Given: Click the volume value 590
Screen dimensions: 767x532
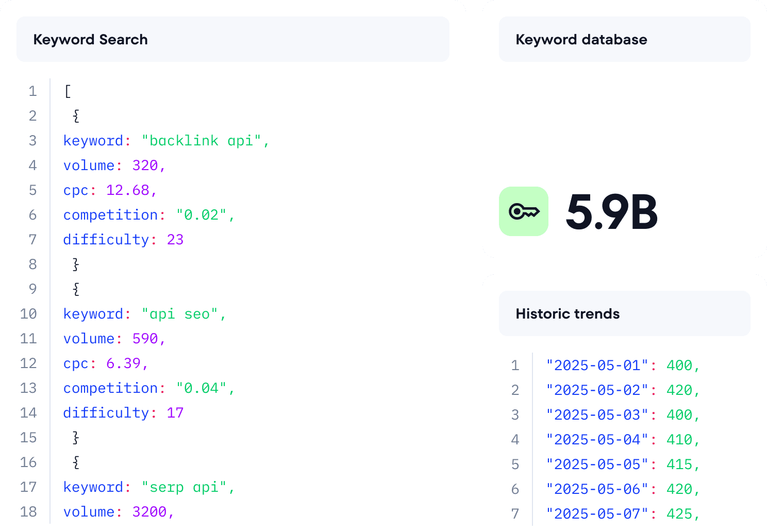Looking at the screenshot, I should (x=145, y=339).
